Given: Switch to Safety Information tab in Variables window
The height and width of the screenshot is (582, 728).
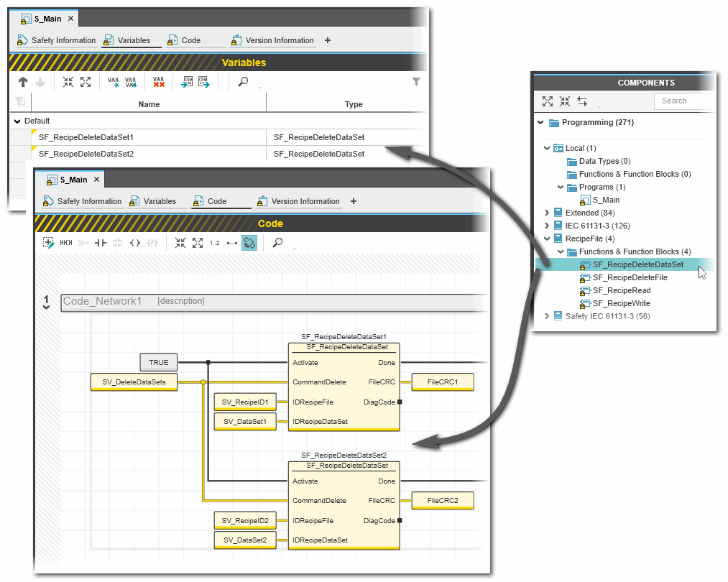Looking at the screenshot, I should tap(63, 40).
